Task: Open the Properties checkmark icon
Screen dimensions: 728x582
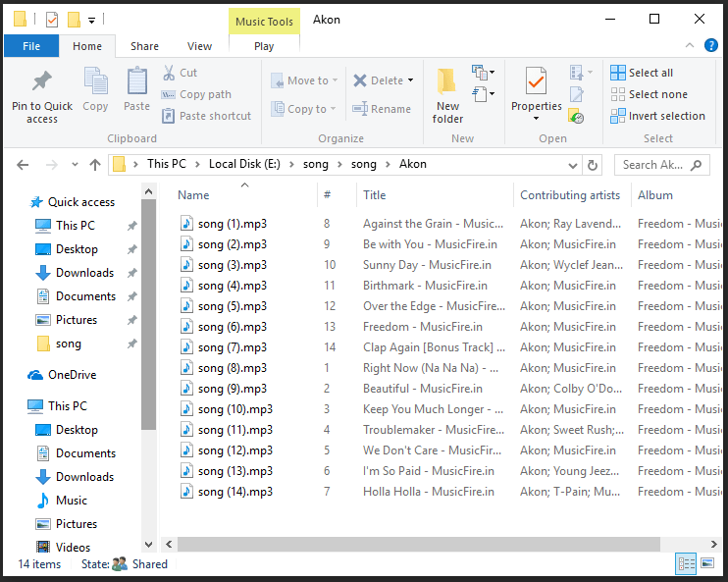Action: pyautogui.click(x=536, y=81)
